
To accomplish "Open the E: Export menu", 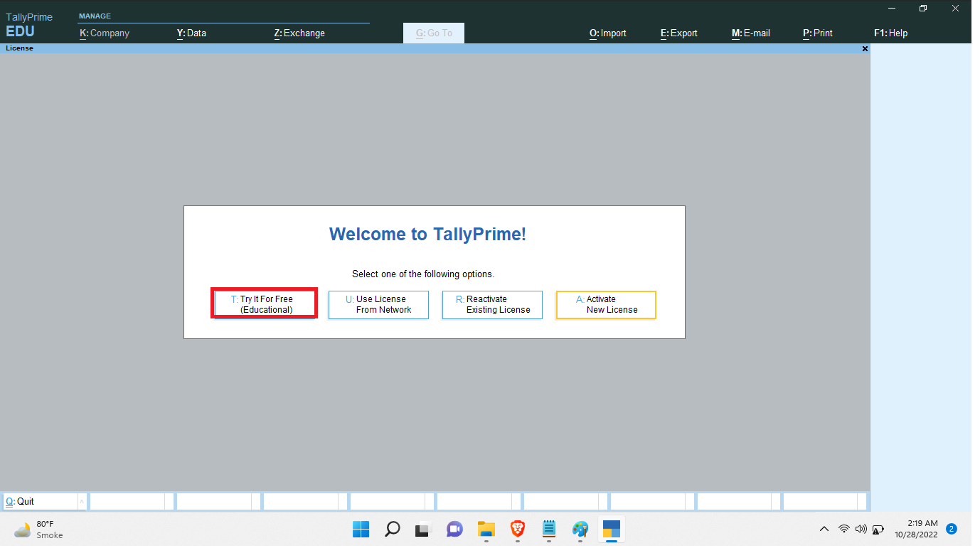I will 679,33.
